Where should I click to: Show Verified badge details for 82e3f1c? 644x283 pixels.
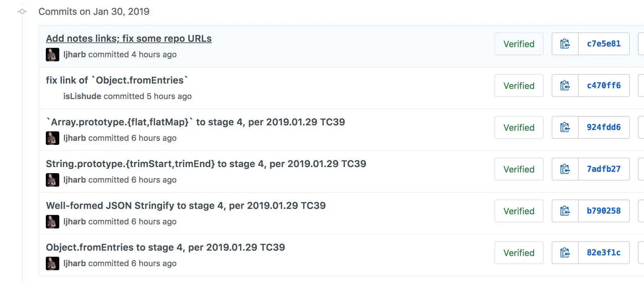tap(519, 253)
